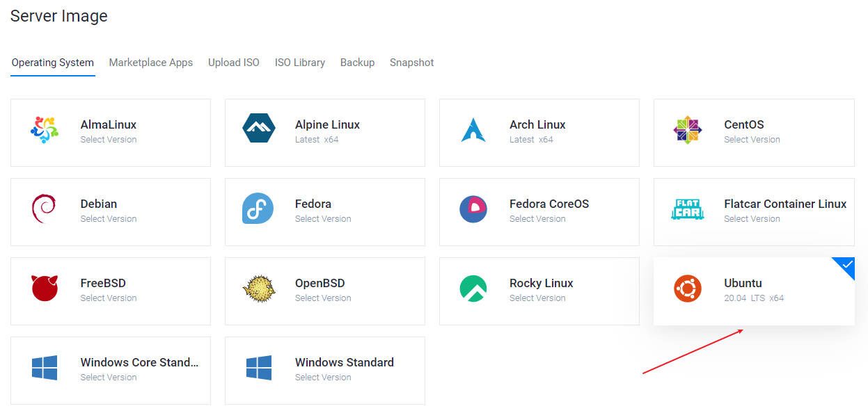Click the Rocky Linux green logo
Viewport: 868px width, 413px height.
pos(473,289)
